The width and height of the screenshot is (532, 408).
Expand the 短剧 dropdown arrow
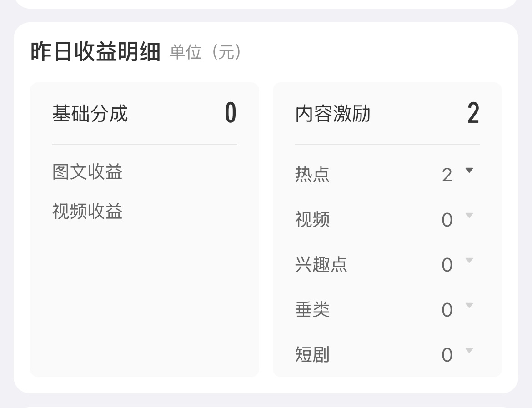tap(469, 350)
